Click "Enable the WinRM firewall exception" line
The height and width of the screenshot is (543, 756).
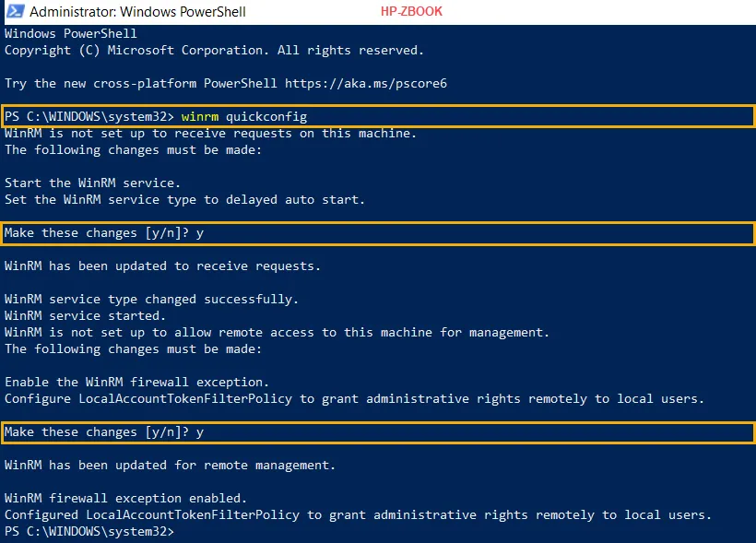point(136,383)
